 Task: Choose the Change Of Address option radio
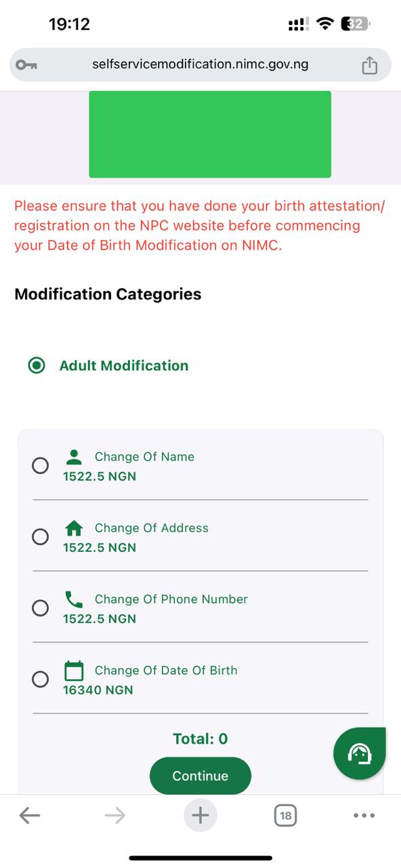pyautogui.click(x=41, y=537)
